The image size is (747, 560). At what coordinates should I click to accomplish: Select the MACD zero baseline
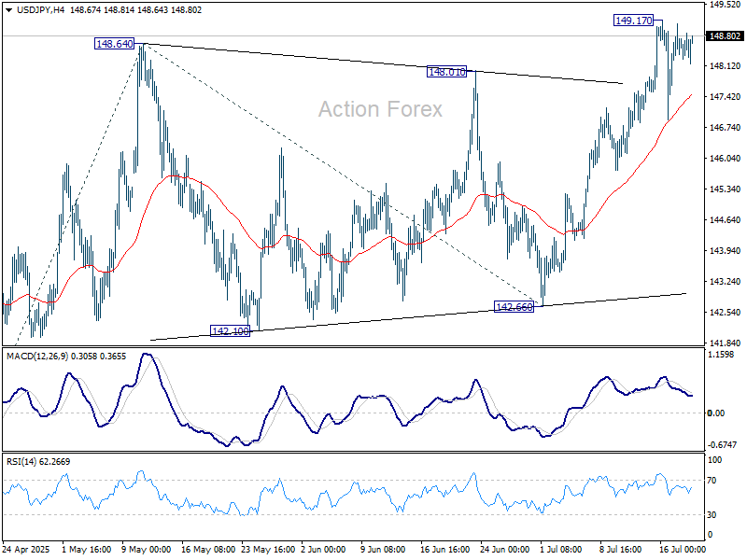pos(373,411)
